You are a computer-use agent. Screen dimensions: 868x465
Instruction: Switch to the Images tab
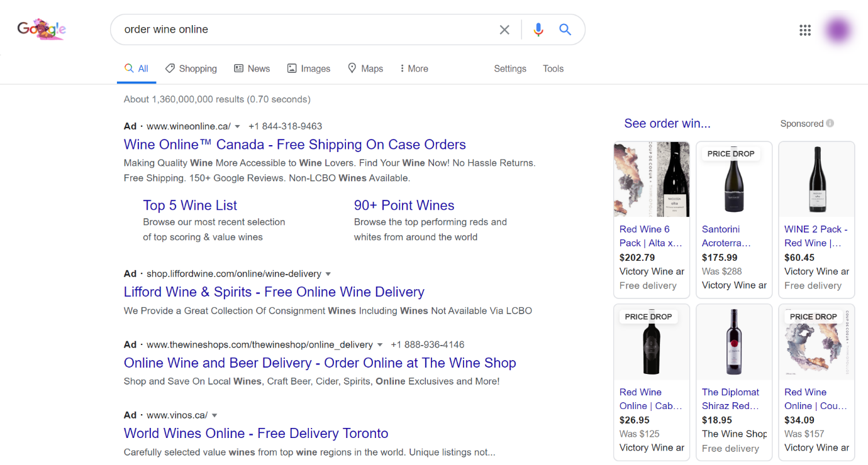tap(309, 68)
